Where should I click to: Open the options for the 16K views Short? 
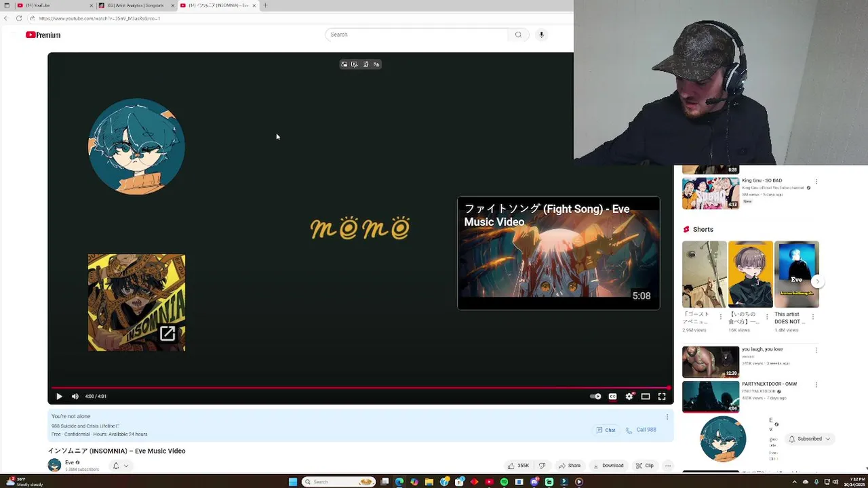click(x=767, y=317)
